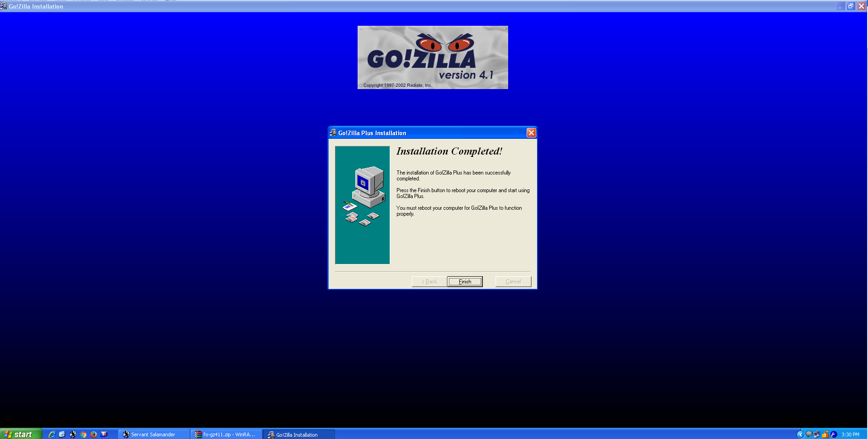Launch Internet Explorer from Quick Launch
The image size is (868, 439).
pyautogui.click(x=52, y=434)
